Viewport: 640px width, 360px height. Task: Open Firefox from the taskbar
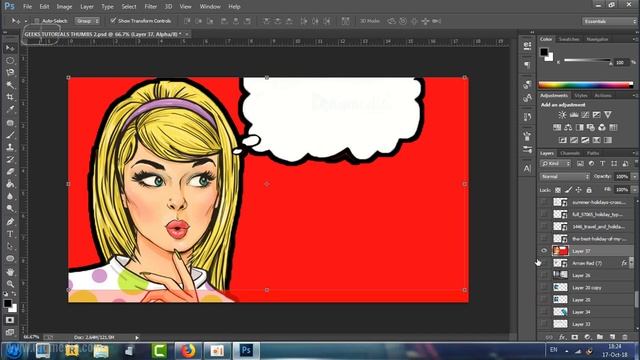(188, 350)
